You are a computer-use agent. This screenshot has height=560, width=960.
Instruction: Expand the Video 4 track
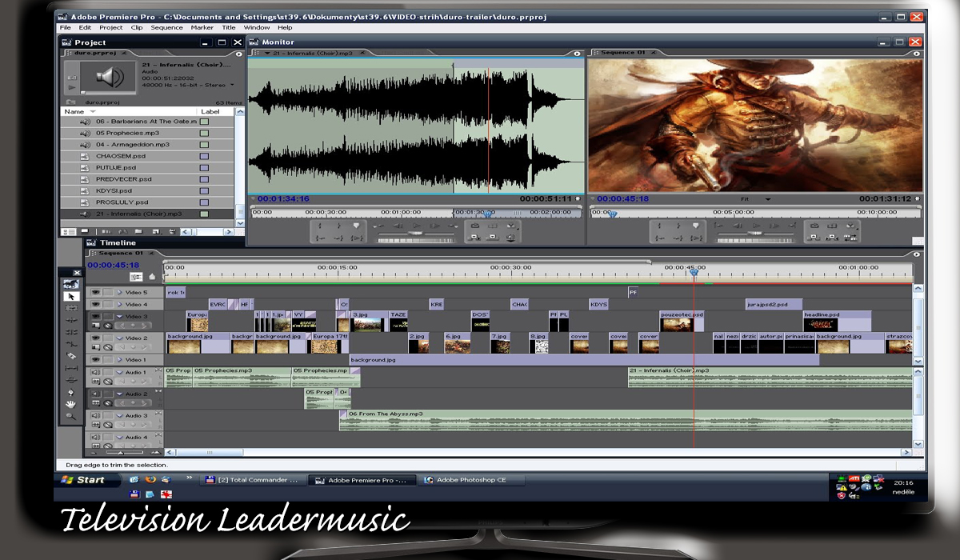(x=119, y=305)
